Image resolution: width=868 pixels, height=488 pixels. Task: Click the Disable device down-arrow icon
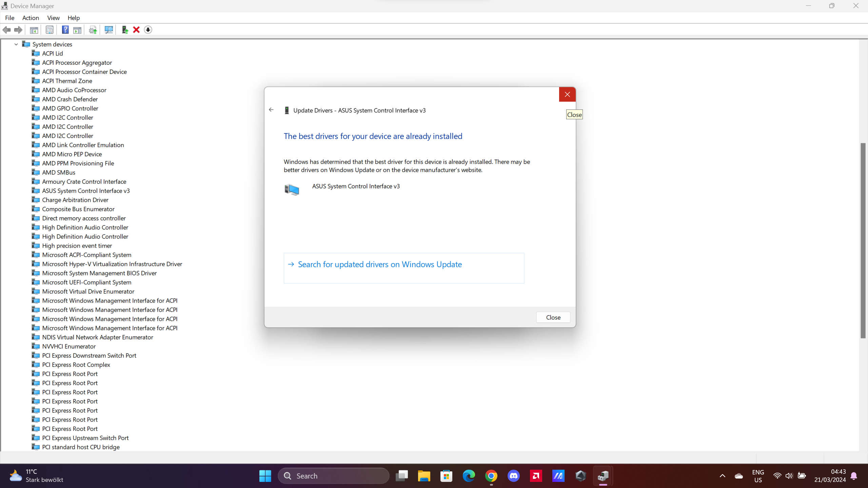148,30
